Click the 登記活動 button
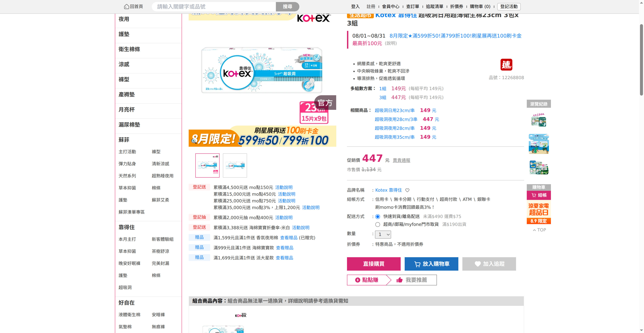 click(x=509, y=7)
